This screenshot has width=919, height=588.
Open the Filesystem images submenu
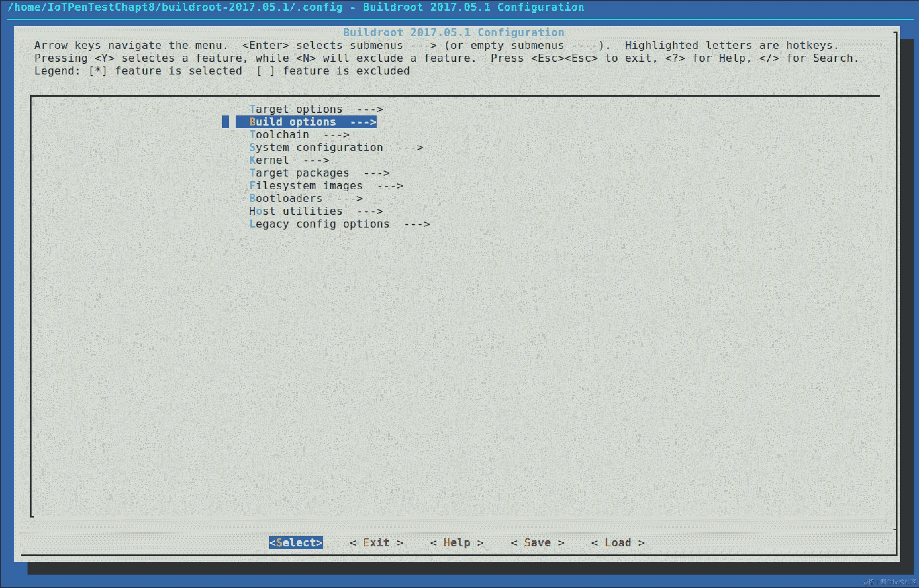click(x=326, y=186)
